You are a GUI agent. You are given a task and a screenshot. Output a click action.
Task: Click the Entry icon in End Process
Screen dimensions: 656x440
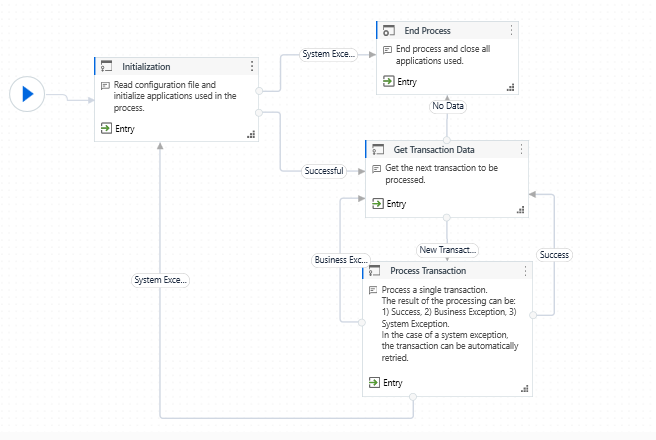(388, 82)
